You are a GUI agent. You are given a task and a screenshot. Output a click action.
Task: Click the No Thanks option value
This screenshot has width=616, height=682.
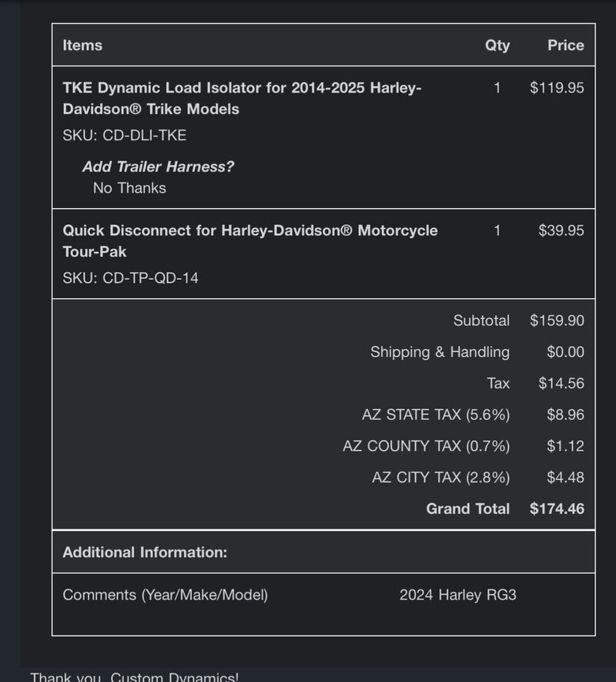pos(129,188)
